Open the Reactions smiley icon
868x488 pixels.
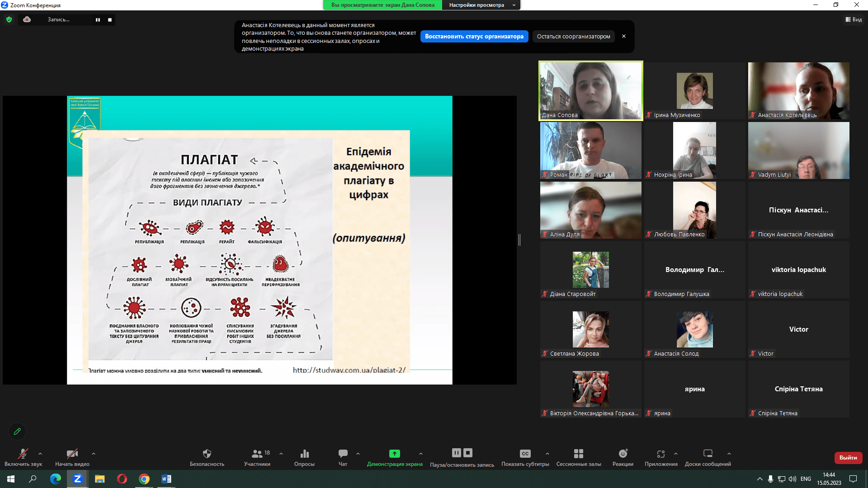(623, 454)
